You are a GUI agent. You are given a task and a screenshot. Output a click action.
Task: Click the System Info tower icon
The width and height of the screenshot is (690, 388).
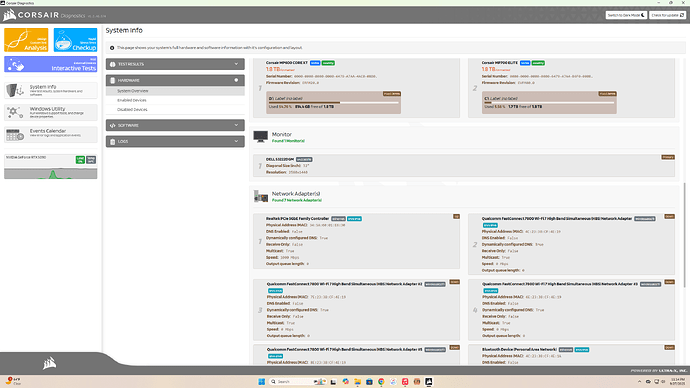click(15, 90)
